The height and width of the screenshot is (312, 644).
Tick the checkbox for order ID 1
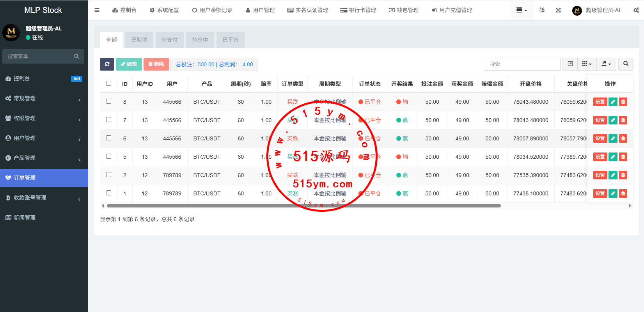click(108, 193)
